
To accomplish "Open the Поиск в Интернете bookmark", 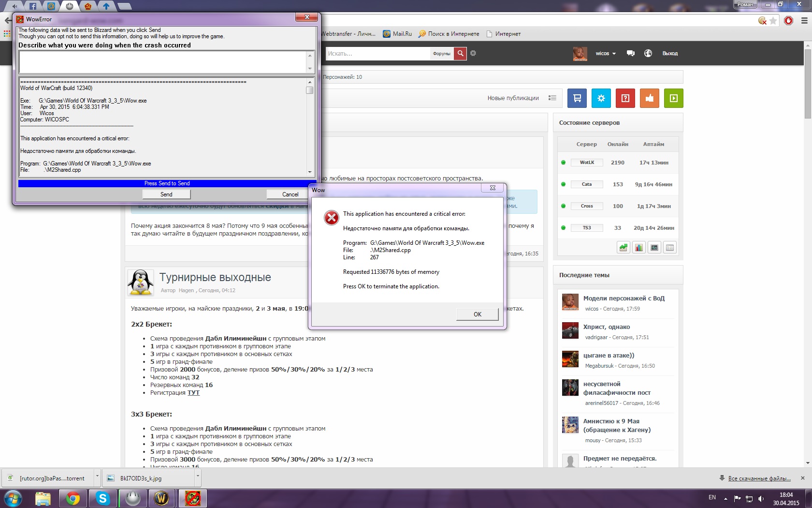I will click(x=449, y=34).
